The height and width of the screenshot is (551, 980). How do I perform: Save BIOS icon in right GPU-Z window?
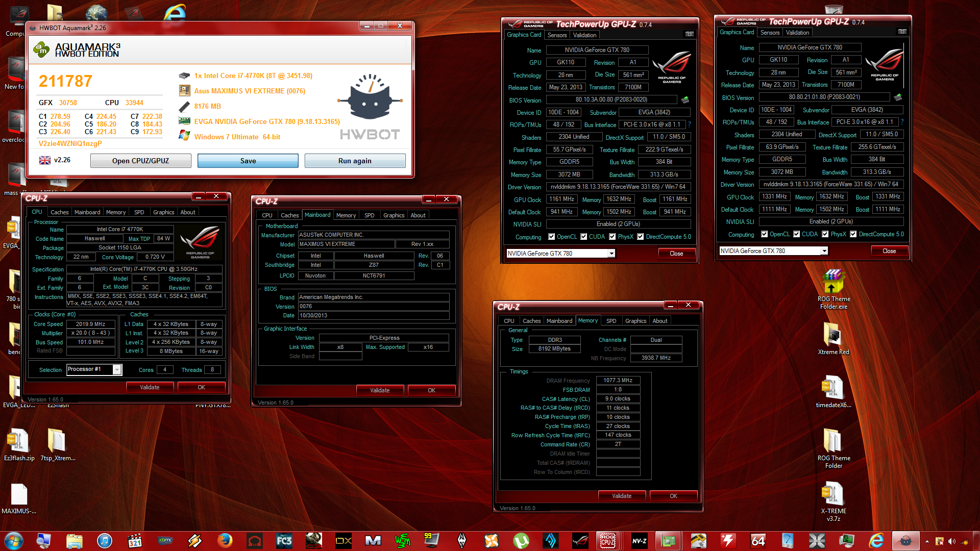[898, 97]
